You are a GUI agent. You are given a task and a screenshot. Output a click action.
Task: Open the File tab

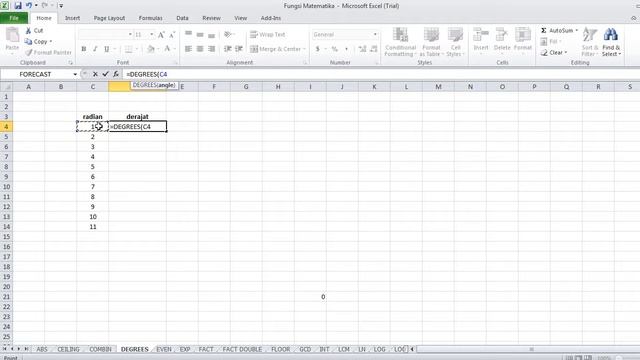point(14,18)
